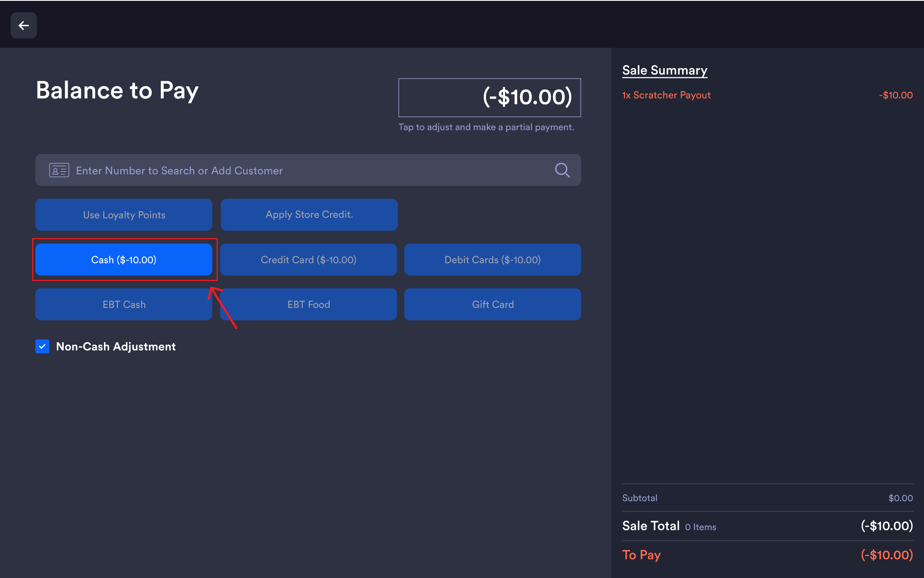The image size is (924, 578).
Task: Click the Scratcher Payout -$10.00 amount
Action: click(x=896, y=95)
